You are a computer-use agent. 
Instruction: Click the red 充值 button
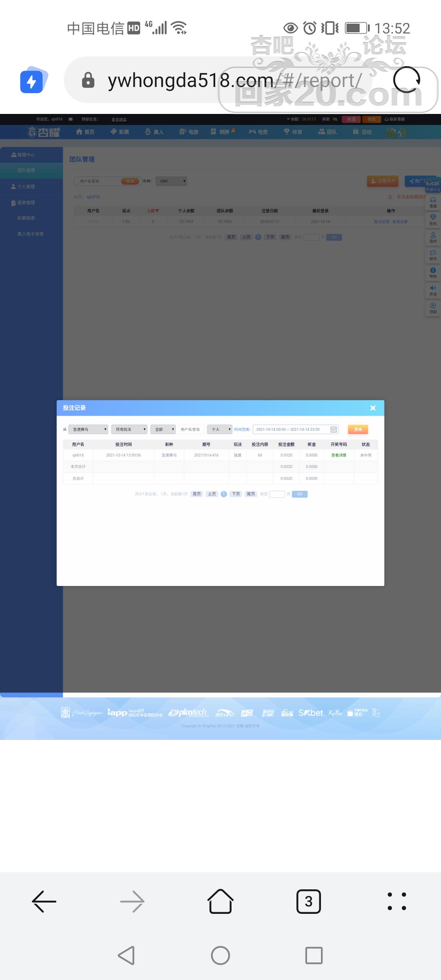pyautogui.click(x=351, y=119)
